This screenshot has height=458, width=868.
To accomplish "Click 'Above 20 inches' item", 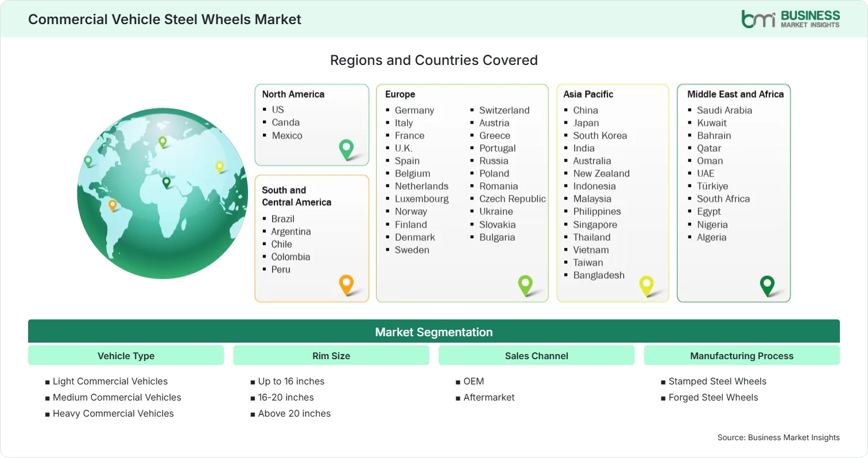I will pyautogui.click(x=294, y=413).
